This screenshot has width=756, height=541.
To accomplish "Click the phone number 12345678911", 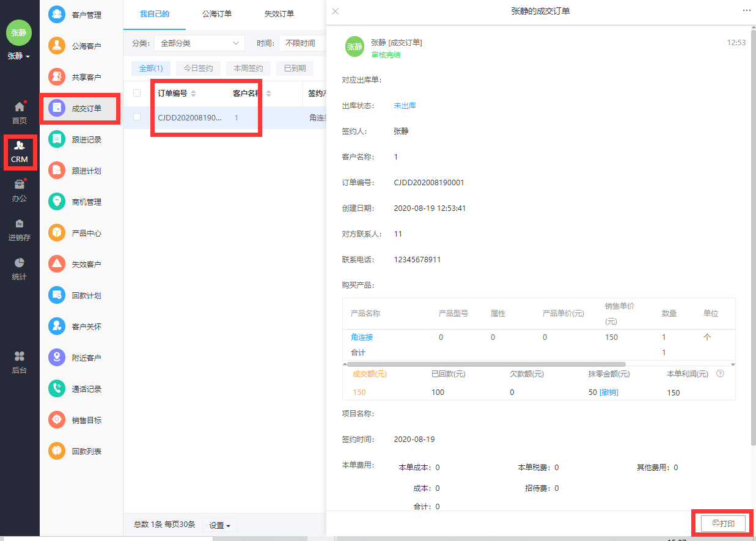I will pyautogui.click(x=417, y=260).
